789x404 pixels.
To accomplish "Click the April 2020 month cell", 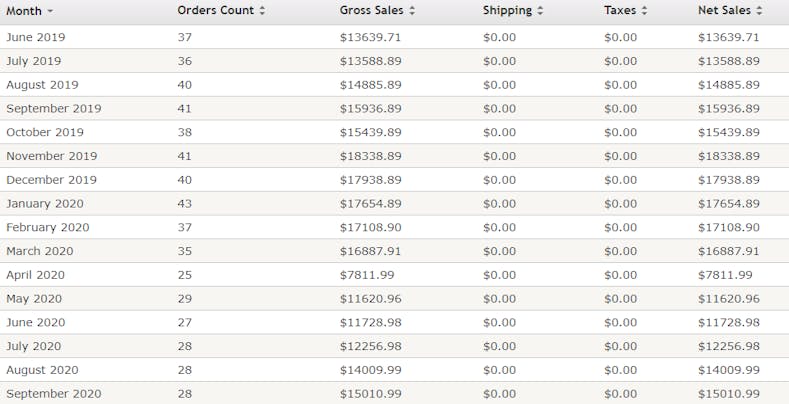I will (x=35, y=275).
